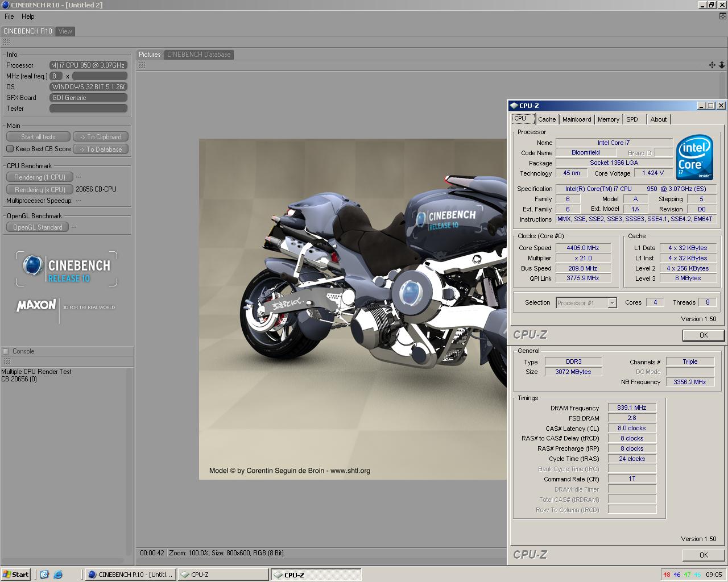The height and width of the screenshot is (582, 728).
Task: Click the DRAM Frequency 839.1 MHz value
Action: click(x=632, y=408)
